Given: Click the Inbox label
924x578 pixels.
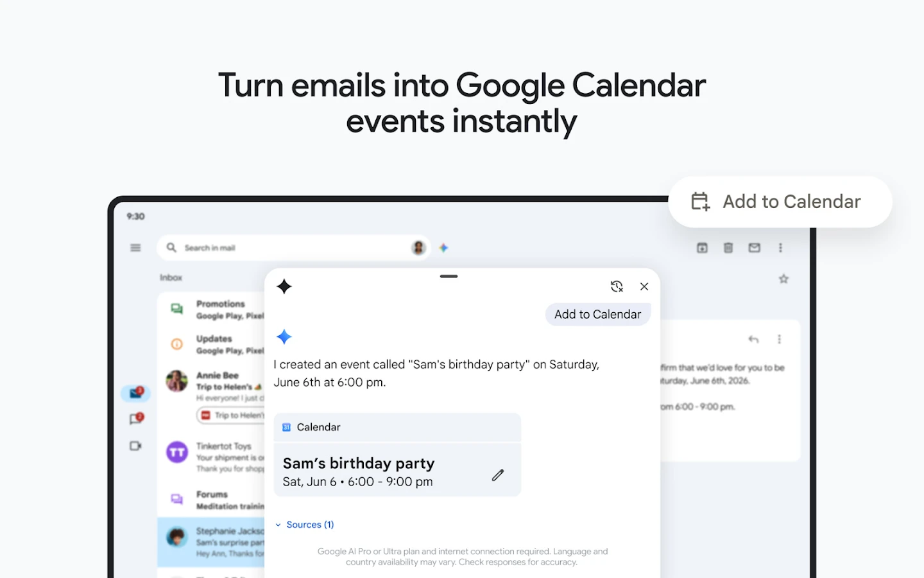Looking at the screenshot, I should (x=171, y=277).
